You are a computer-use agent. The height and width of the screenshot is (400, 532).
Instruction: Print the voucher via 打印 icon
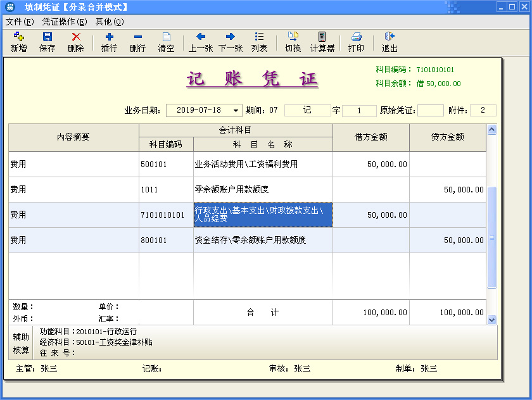point(356,42)
